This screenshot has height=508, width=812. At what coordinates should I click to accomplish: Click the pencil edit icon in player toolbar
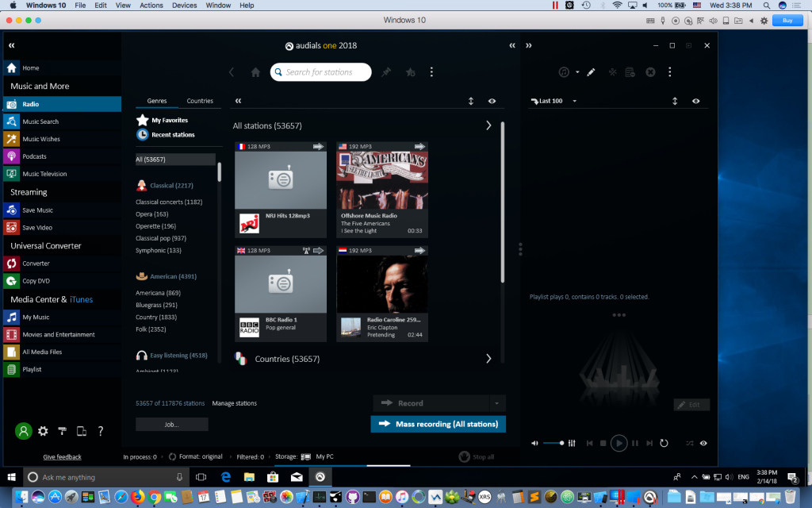(591, 72)
